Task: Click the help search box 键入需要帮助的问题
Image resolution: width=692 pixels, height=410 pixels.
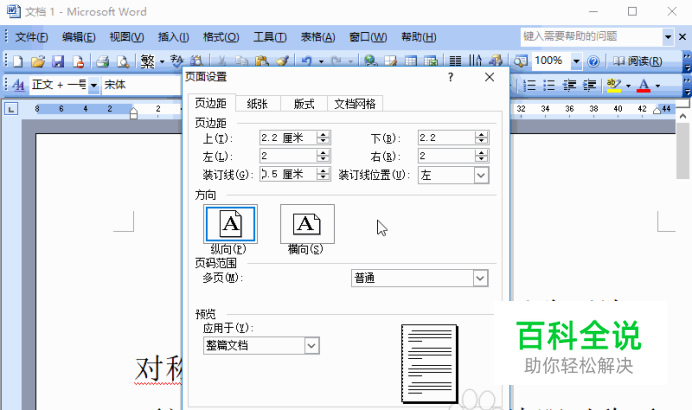Action: pyautogui.click(x=591, y=37)
